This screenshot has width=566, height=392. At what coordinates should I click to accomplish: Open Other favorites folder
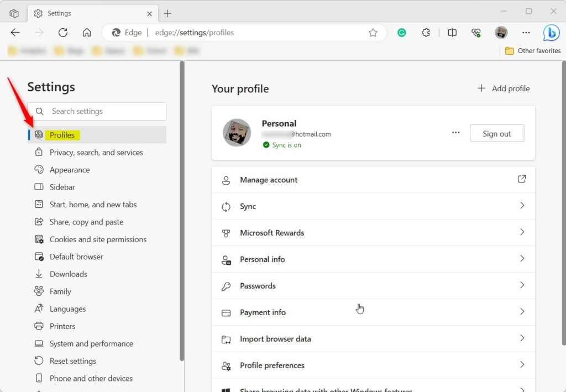(533, 51)
